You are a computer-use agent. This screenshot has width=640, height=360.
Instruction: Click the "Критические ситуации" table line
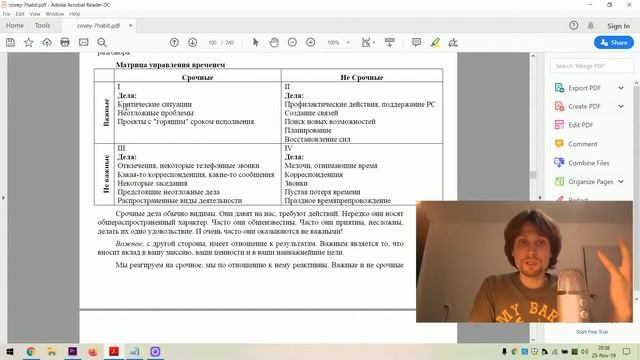(x=154, y=104)
